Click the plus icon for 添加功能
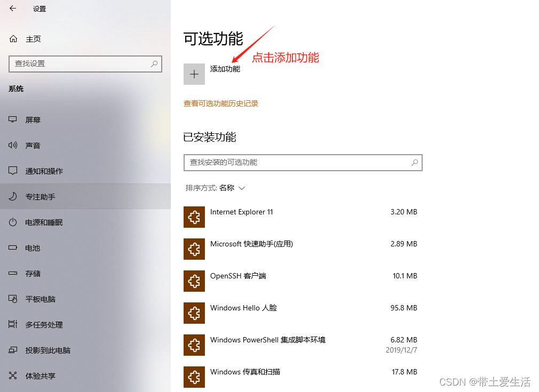This screenshot has height=392, width=539. coord(194,74)
